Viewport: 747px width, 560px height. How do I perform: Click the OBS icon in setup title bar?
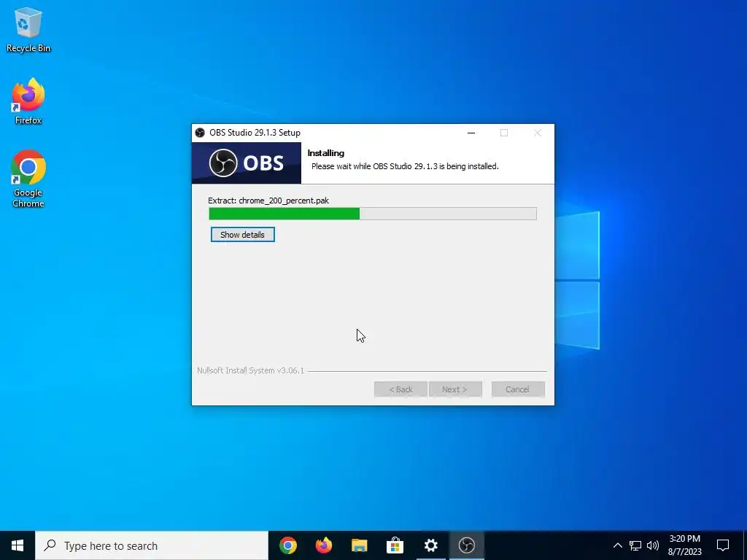[x=200, y=133]
